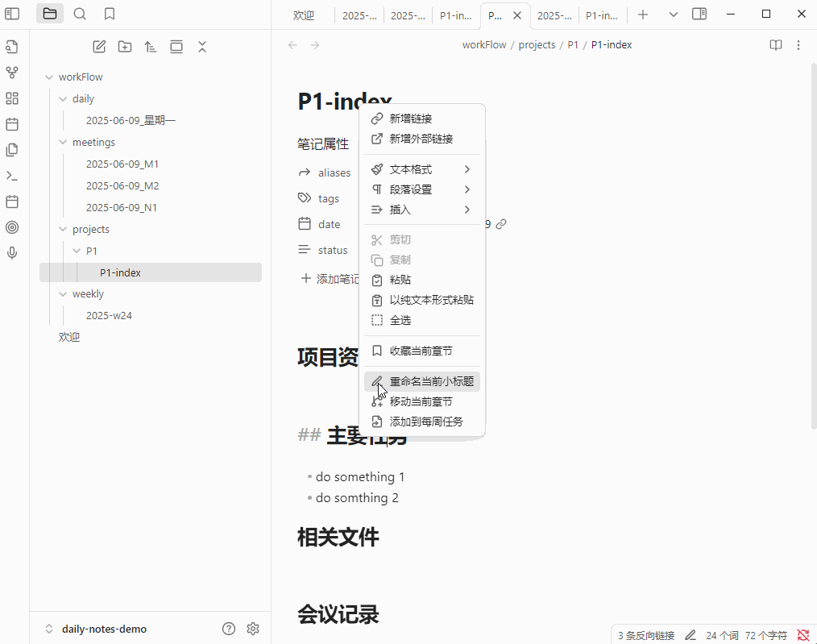Open the search pane icon
Screen dimensions: 817x644
pyautogui.click(x=80, y=14)
